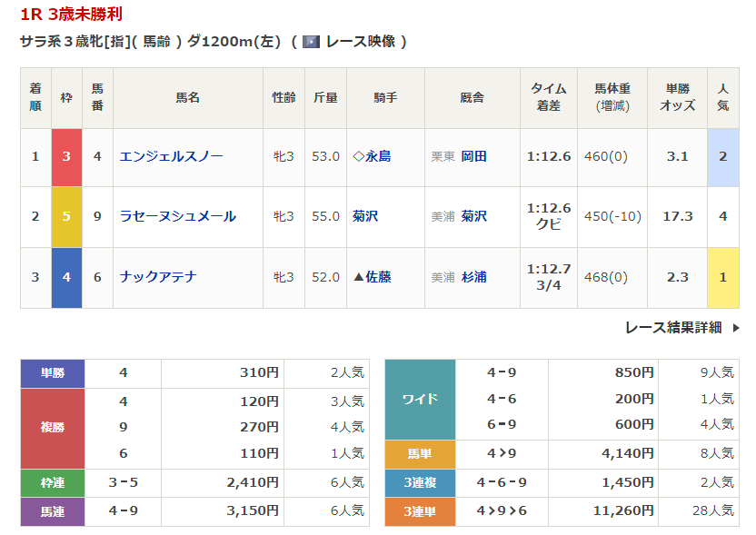Open horse ナックアテナ page

pos(158,277)
